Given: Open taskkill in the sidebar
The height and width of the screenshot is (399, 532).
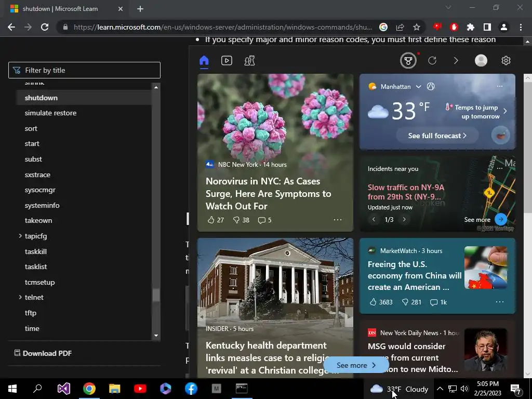Looking at the screenshot, I should pos(36,251).
